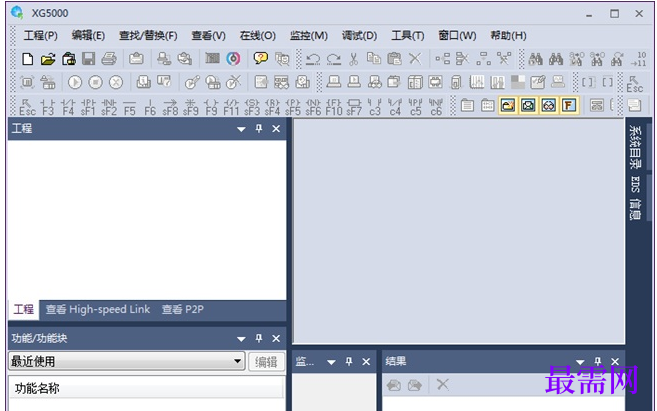This screenshot has width=657, height=411.
Task: Click the previous message icon in 结果 panel
Action: [x=394, y=385]
